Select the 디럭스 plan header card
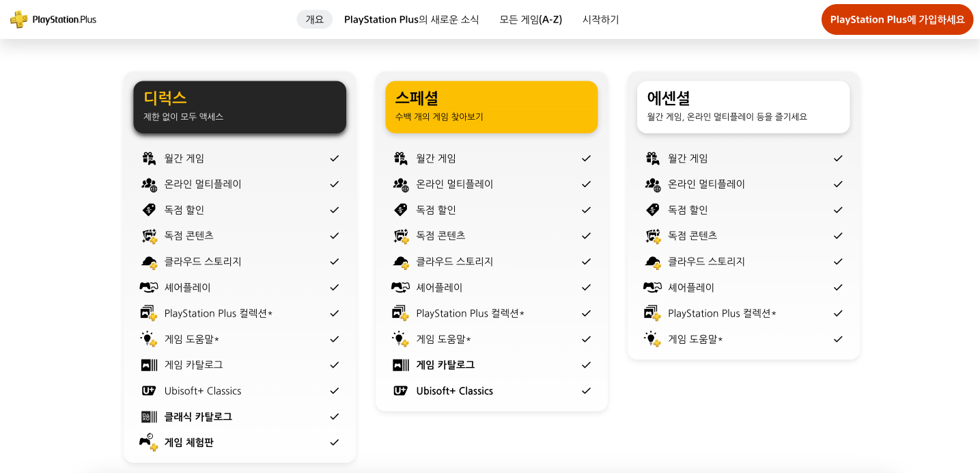This screenshot has width=980, height=473. [x=240, y=107]
